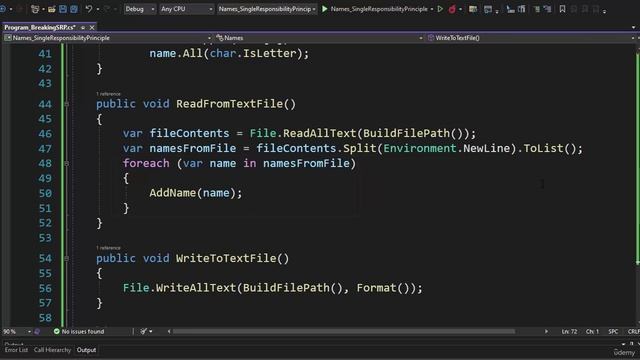Click the Ch: 1 column indicator

click(x=592, y=331)
